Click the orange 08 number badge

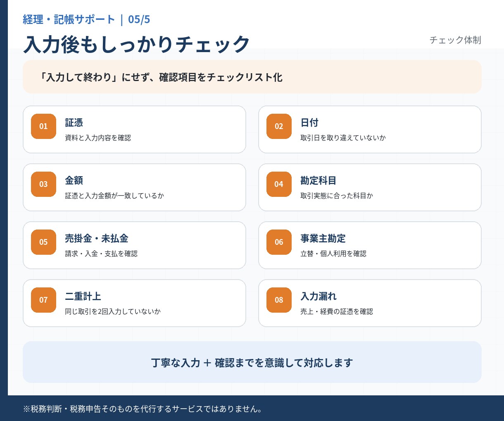(279, 300)
